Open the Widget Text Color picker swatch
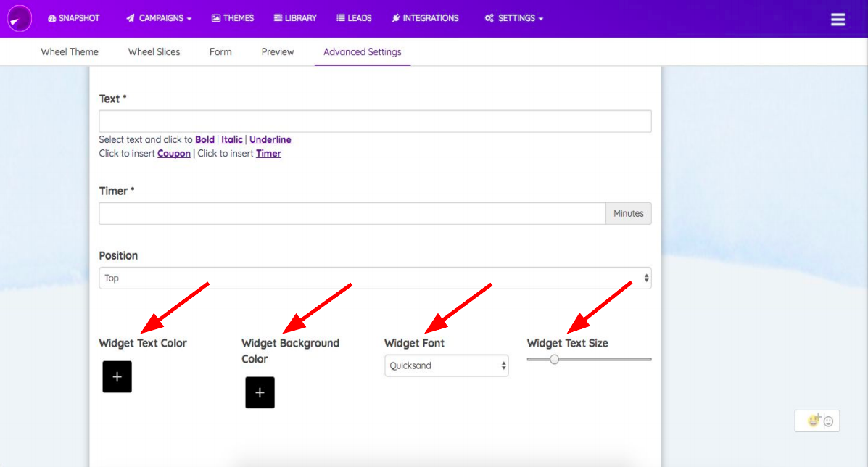The height and width of the screenshot is (467, 868). [x=117, y=377]
